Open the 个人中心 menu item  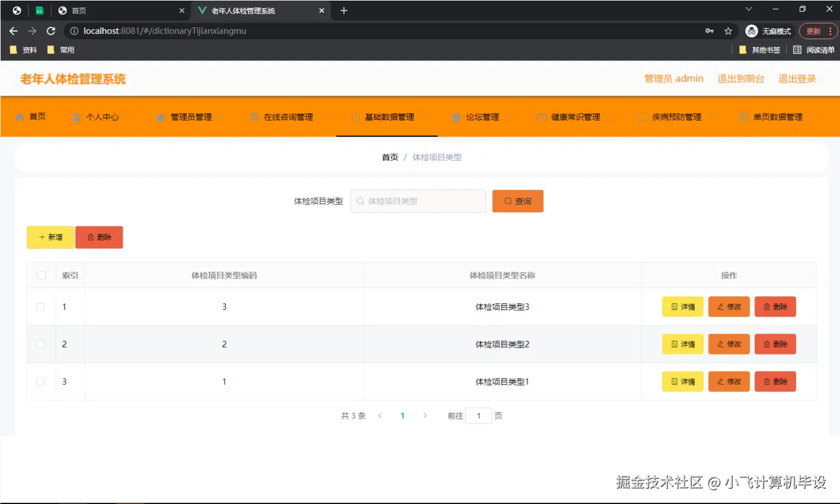pyautogui.click(x=102, y=116)
